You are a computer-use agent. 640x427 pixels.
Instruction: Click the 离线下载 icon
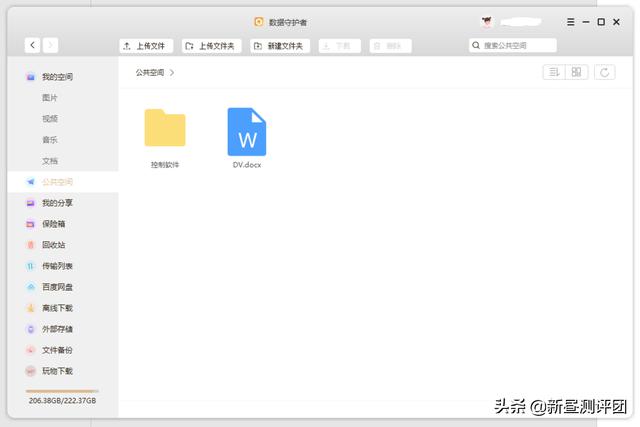pyautogui.click(x=31, y=308)
